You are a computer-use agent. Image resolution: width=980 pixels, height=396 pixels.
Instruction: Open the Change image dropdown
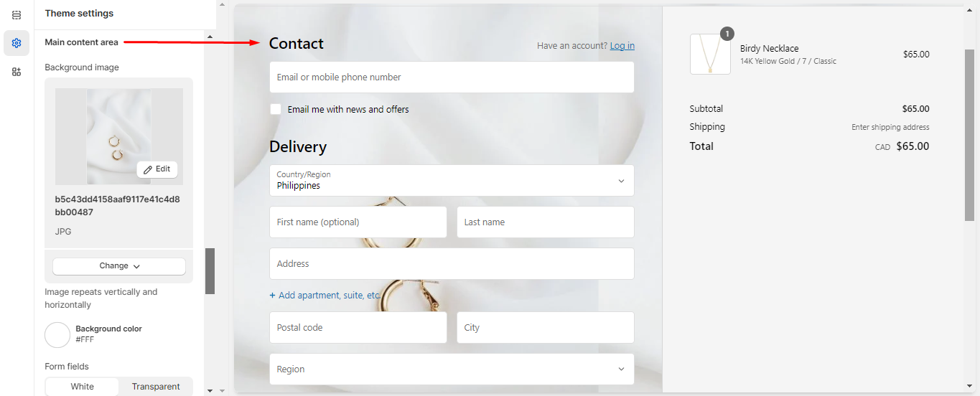[x=119, y=266]
